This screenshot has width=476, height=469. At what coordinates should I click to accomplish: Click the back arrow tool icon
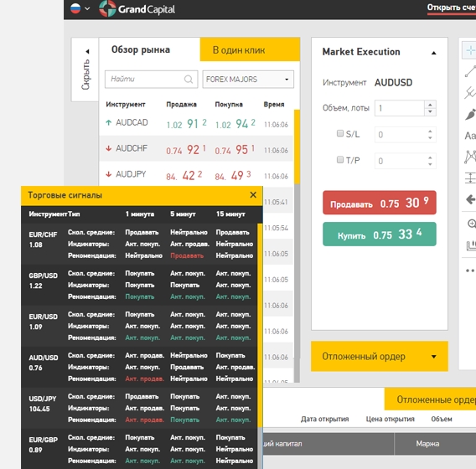click(470, 199)
